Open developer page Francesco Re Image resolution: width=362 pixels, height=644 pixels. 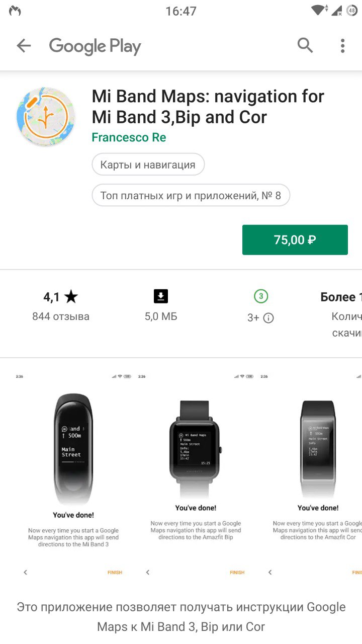129,137
